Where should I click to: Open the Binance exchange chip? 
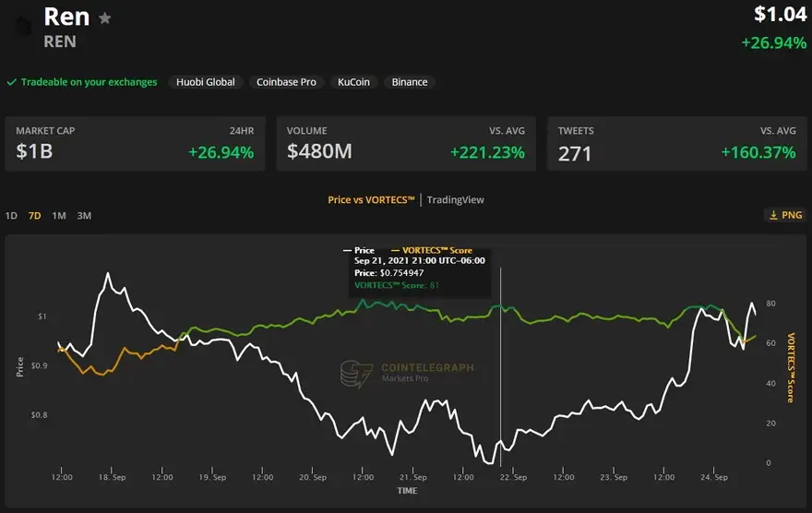(410, 82)
